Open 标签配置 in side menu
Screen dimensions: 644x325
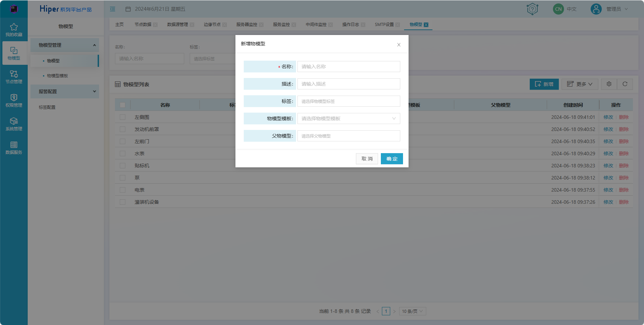pyautogui.click(x=47, y=107)
